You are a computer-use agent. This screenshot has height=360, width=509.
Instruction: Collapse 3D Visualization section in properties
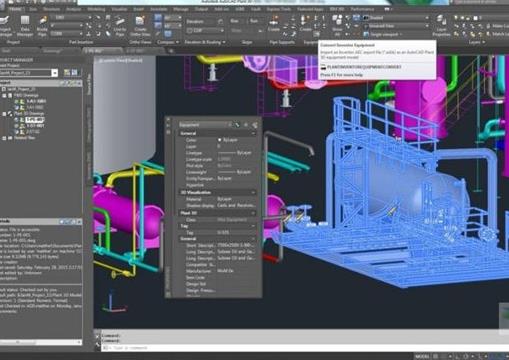coord(253,193)
